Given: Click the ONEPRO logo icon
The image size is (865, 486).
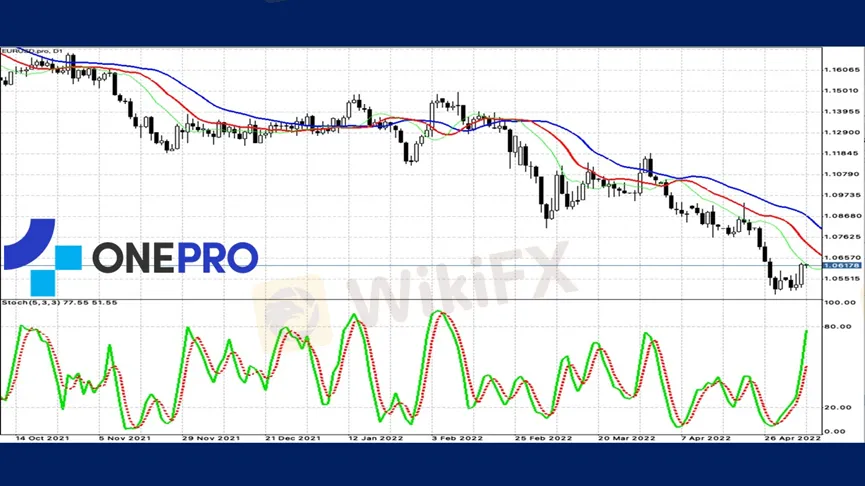Looking at the screenshot, I should (x=42, y=257).
